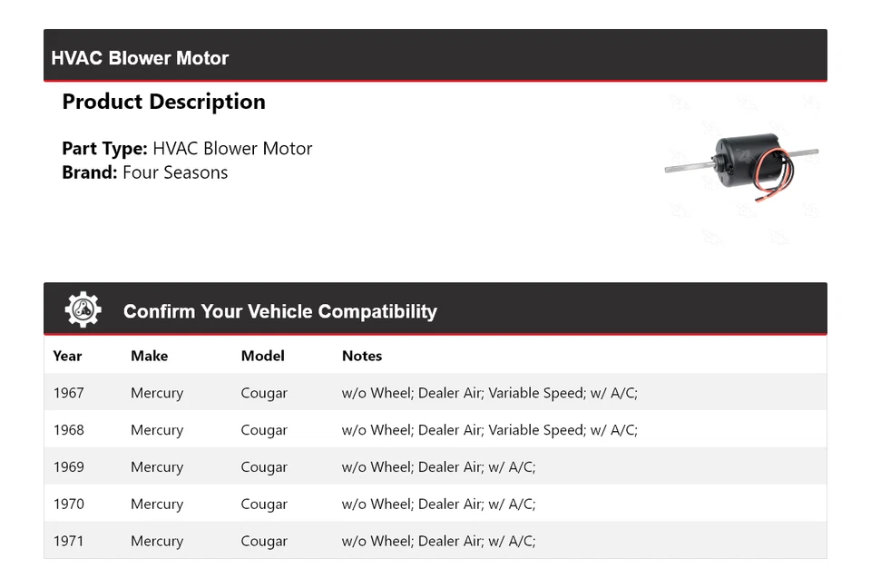The width and height of the screenshot is (871, 588).
Task: Click the HVAC Blower Motor header title
Action: (140, 58)
